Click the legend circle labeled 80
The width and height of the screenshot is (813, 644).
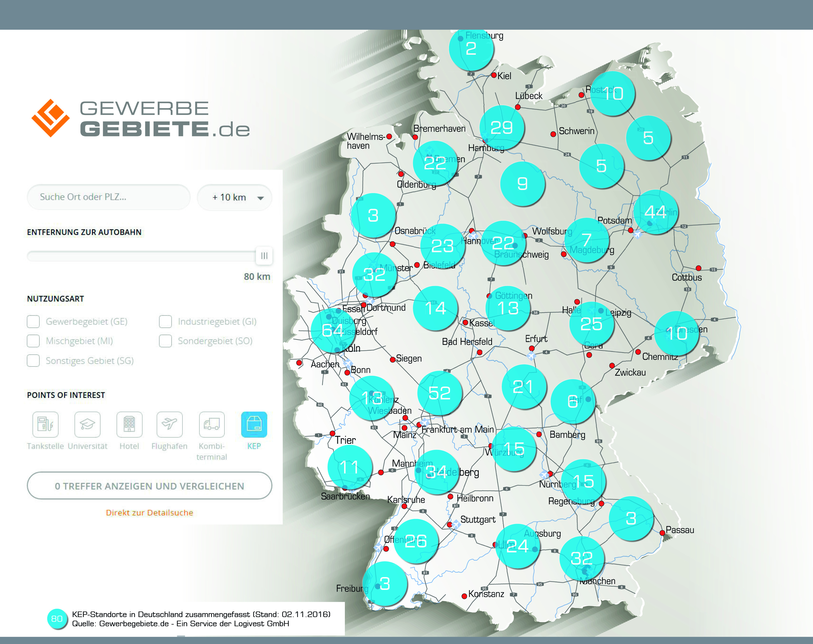(x=57, y=619)
